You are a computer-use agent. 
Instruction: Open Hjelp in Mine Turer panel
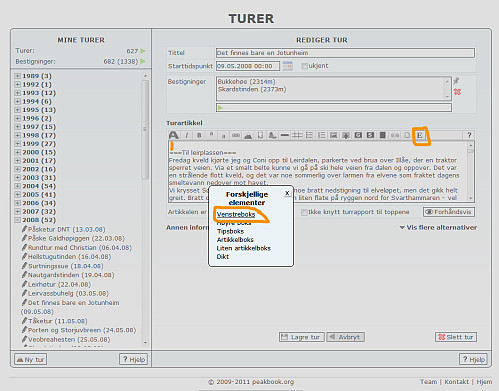(134, 359)
